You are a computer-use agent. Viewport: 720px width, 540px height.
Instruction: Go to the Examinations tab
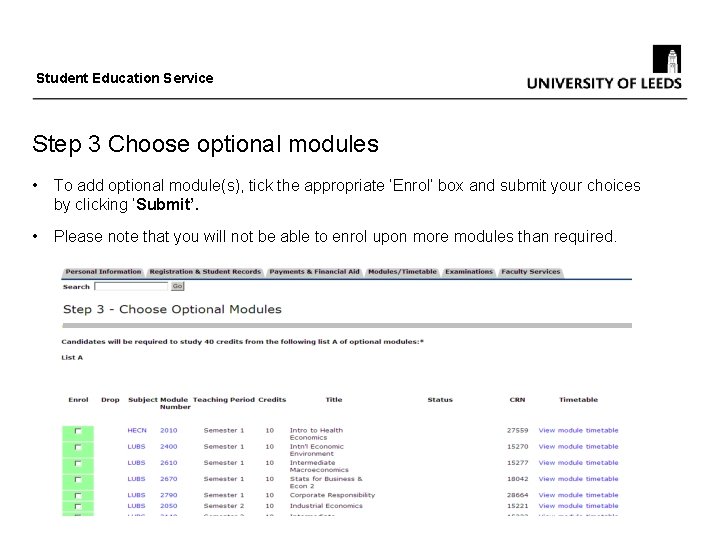[x=469, y=272]
